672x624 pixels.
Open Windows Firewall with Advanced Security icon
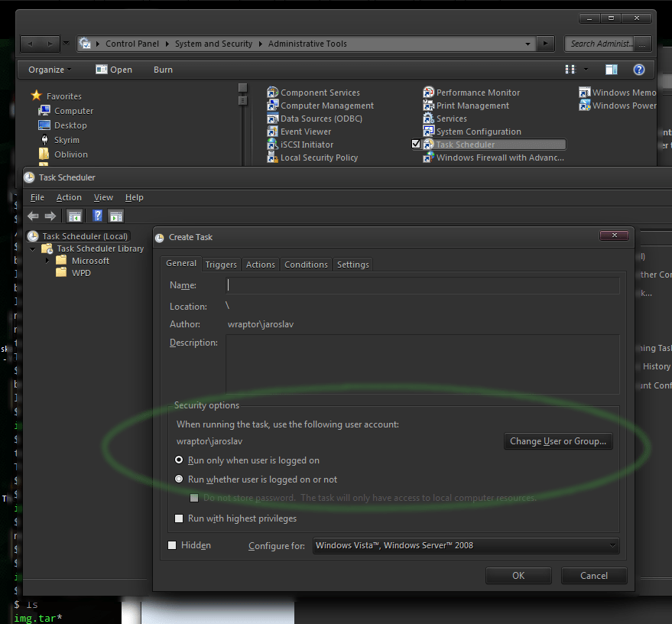click(429, 158)
